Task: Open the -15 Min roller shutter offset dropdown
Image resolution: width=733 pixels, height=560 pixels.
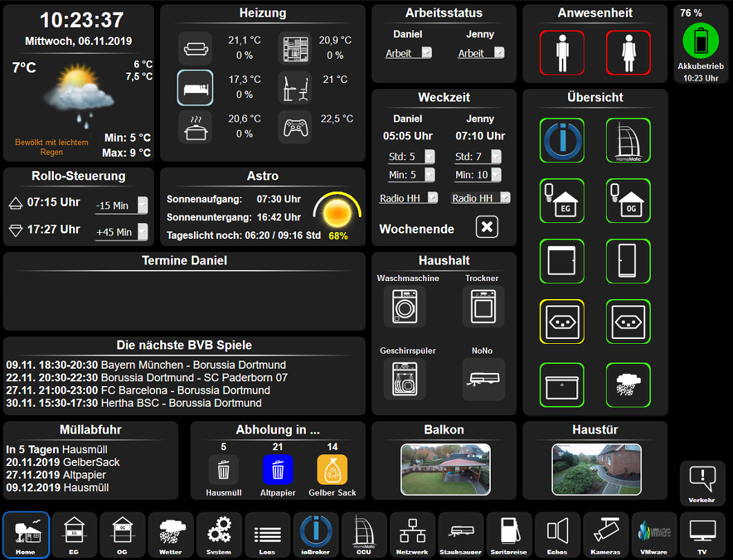Action: coord(121,205)
